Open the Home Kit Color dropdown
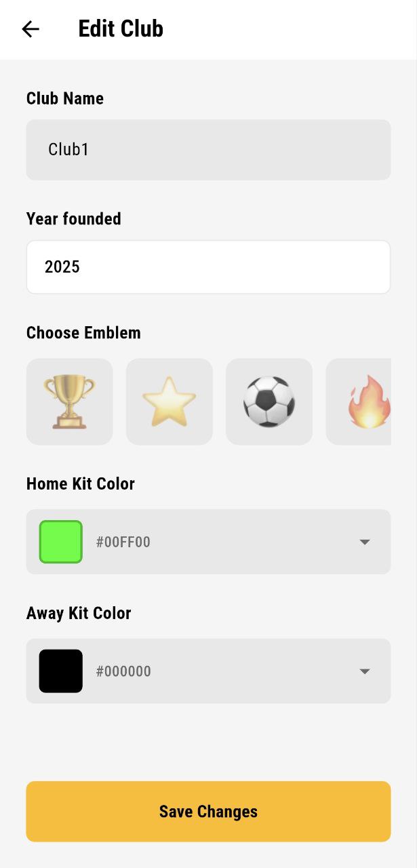 tap(208, 542)
